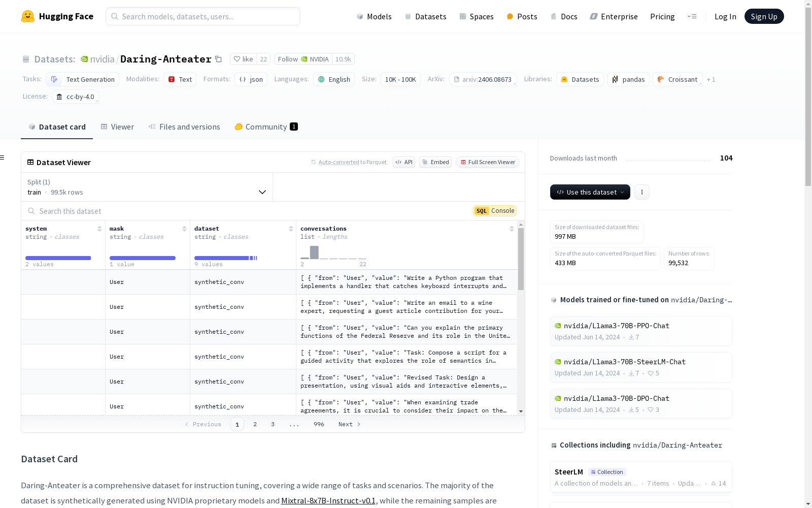Click the conversations lengths histogram

333,252
